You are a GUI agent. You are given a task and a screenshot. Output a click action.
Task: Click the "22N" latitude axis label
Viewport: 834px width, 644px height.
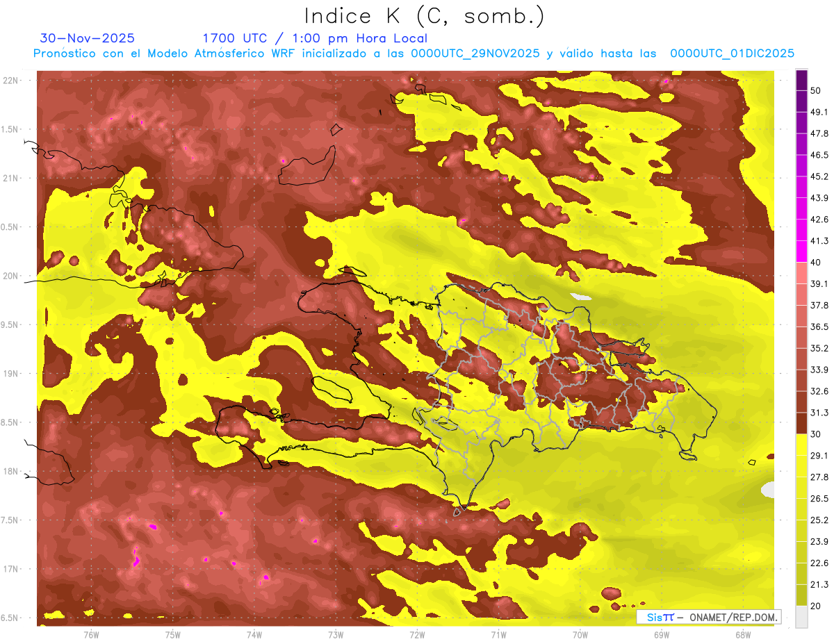pyautogui.click(x=12, y=81)
